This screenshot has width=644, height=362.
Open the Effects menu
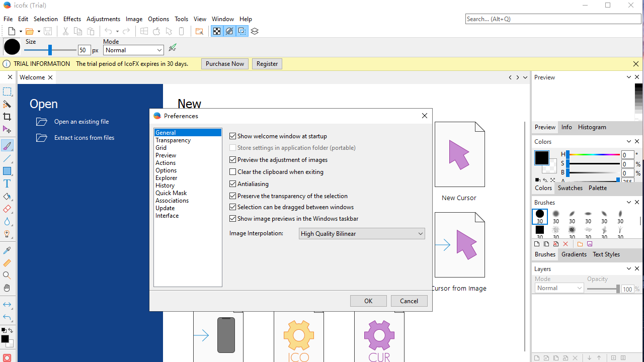click(x=72, y=19)
